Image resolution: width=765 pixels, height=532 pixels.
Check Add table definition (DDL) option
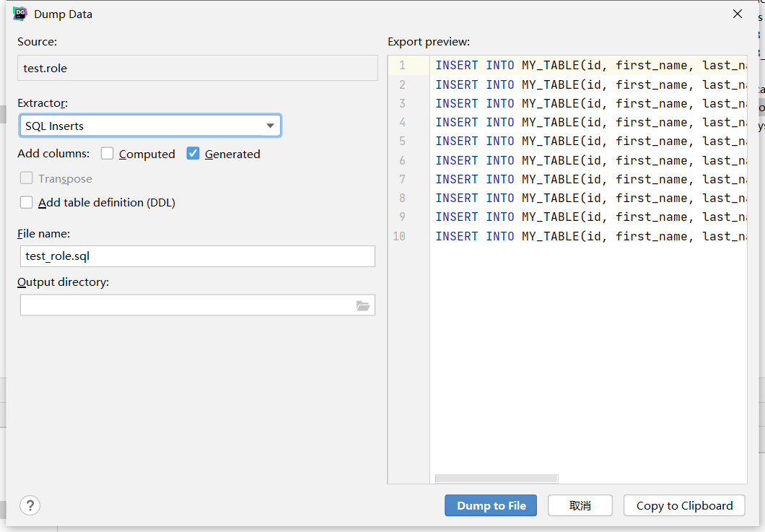(x=27, y=202)
